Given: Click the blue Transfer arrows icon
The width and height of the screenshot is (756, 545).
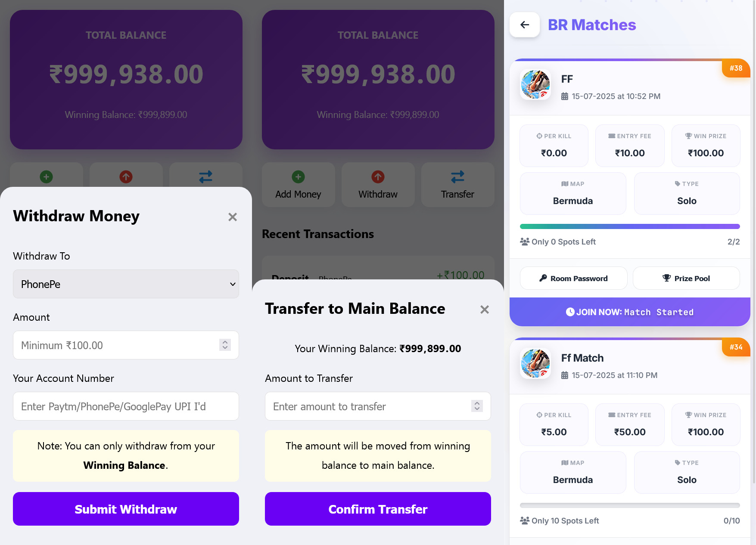Looking at the screenshot, I should coord(457,177).
